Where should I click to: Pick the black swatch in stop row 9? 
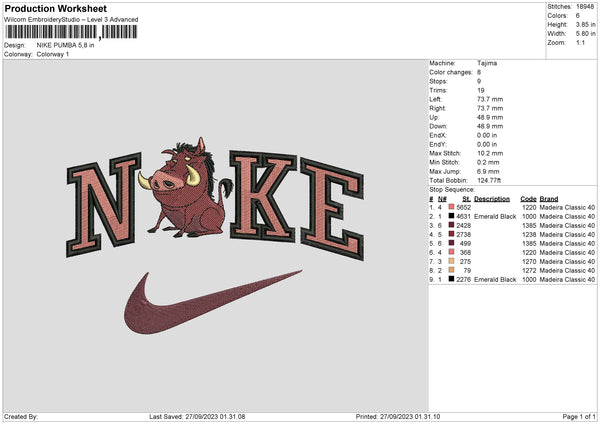coord(452,279)
